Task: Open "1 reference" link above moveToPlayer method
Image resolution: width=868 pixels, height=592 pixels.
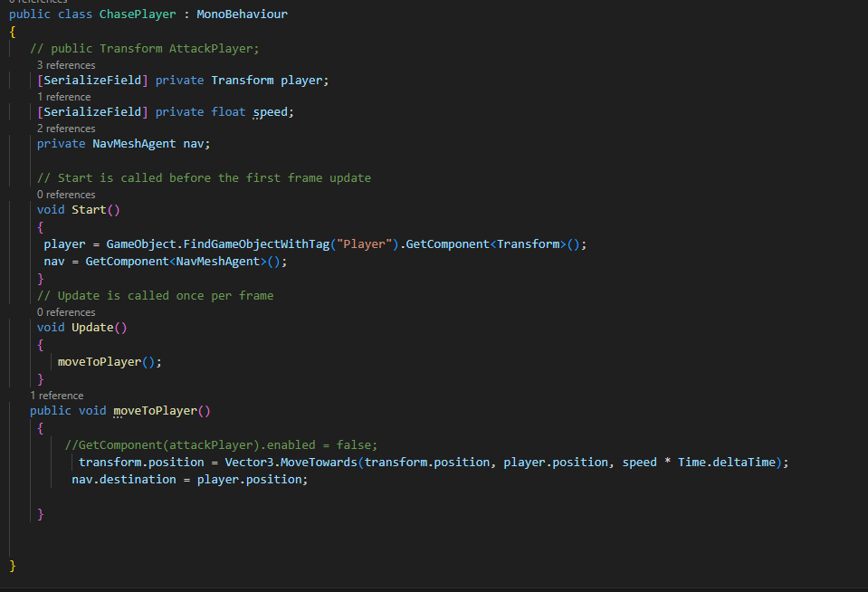Action: (56, 396)
